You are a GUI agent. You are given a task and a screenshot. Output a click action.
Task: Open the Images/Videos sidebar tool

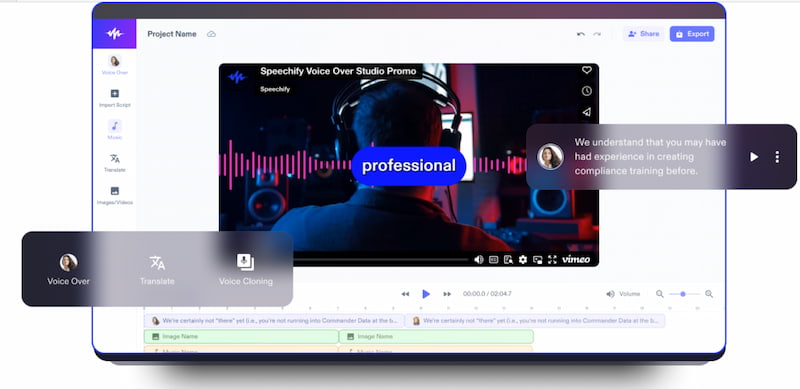(115, 196)
